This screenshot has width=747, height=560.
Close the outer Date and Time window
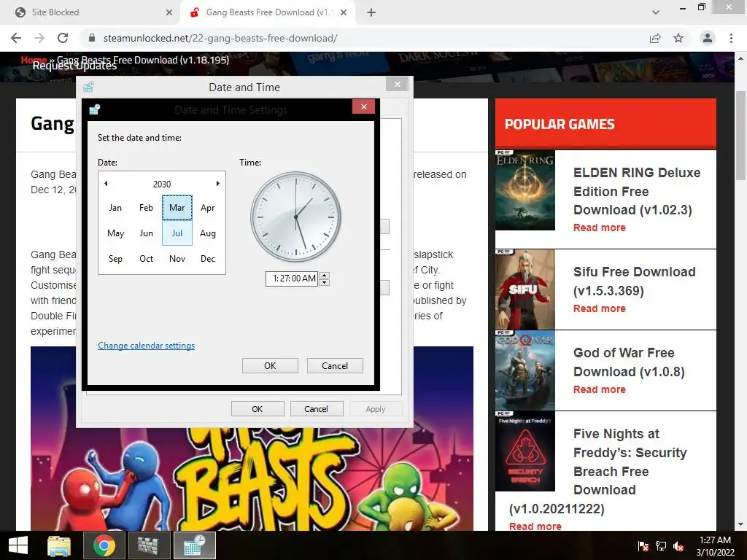(398, 85)
